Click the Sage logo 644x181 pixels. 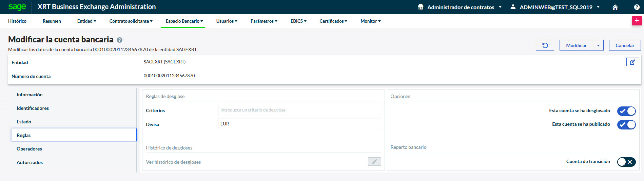[17, 7]
